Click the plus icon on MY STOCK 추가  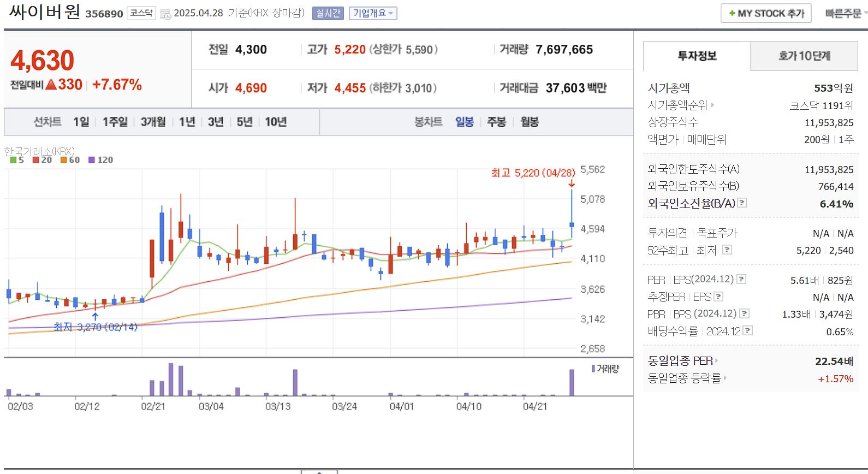[x=732, y=13]
